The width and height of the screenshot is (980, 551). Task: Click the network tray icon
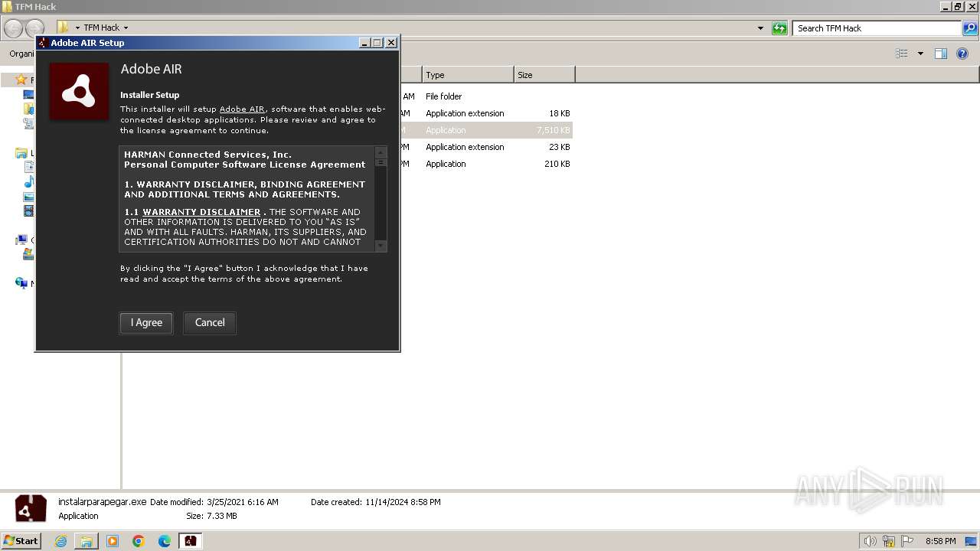pyautogui.click(x=889, y=541)
